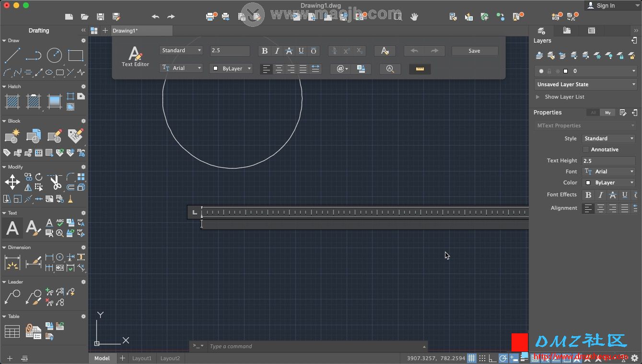
Task: Open the Find and Replace text icon
Action: pos(390,69)
